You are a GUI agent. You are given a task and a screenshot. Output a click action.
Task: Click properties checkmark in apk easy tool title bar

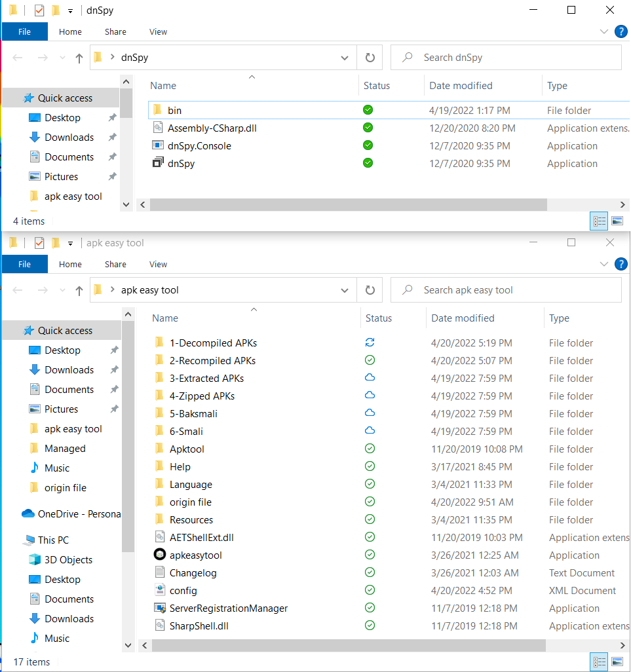coord(39,243)
